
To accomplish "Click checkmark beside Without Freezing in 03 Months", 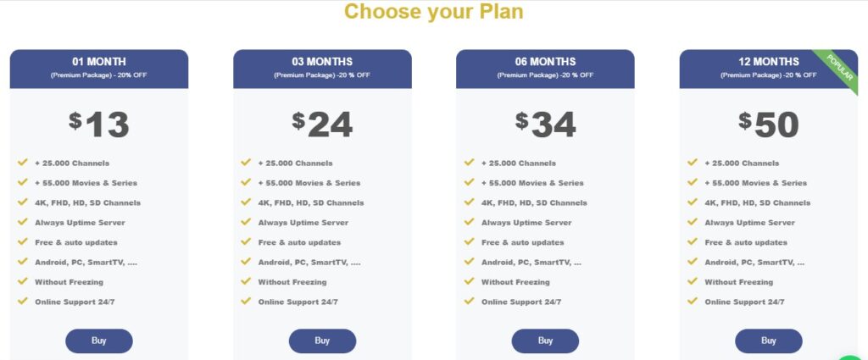I will 246,281.
